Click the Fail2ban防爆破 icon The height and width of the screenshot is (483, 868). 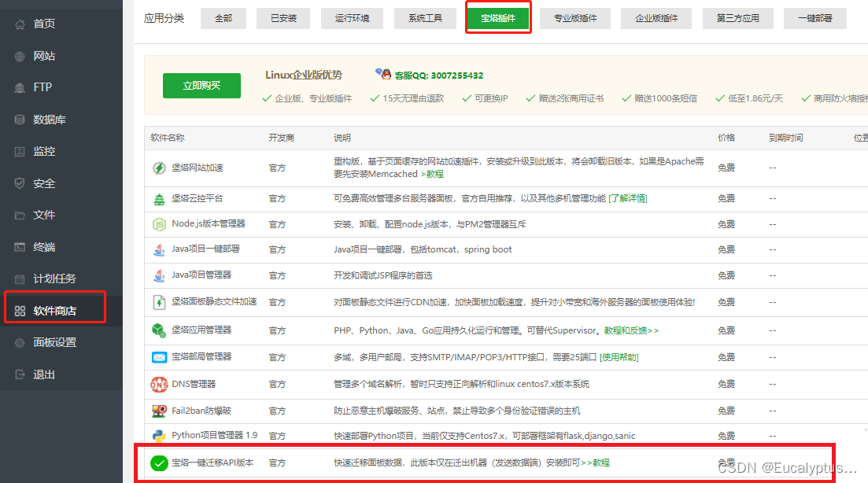(x=159, y=411)
